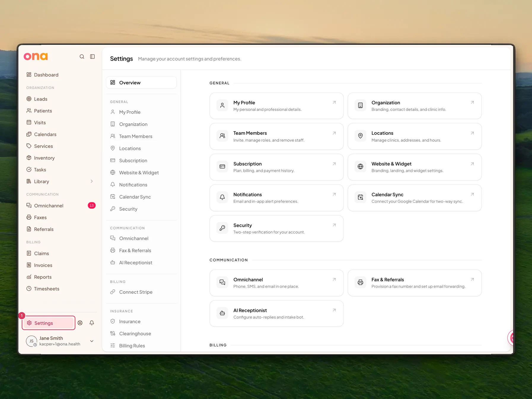532x399 pixels.
Task: Click the globe icon in Website & Widget card
Action: (361, 167)
